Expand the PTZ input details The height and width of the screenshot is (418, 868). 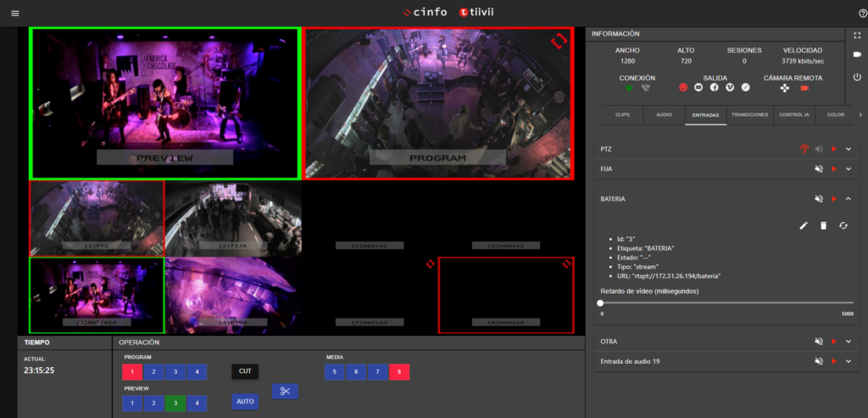click(x=849, y=149)
